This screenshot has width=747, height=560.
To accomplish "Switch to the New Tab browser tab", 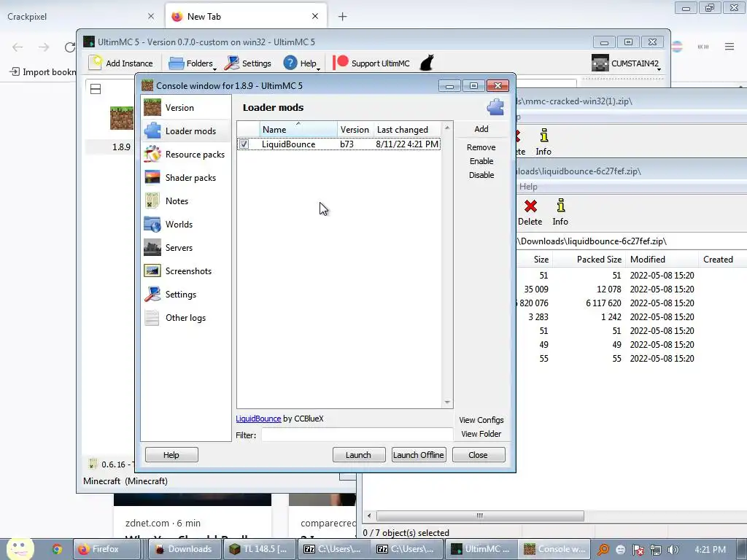I will 245,17.
